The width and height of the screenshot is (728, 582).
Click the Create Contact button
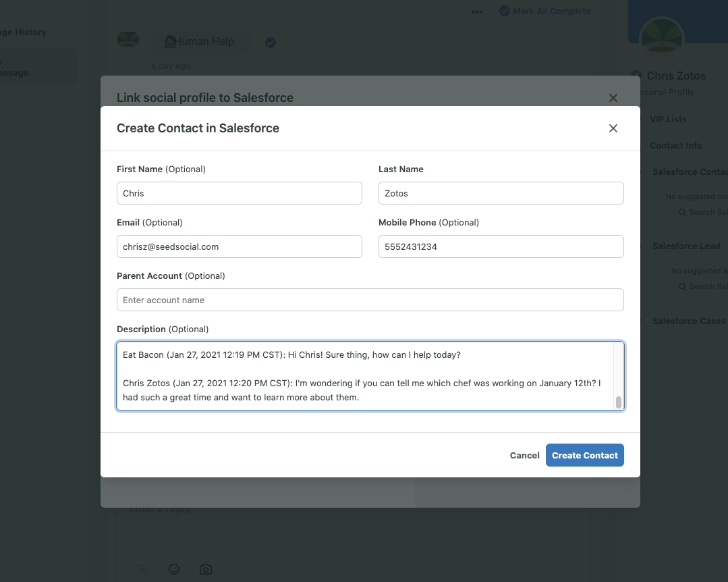point(584,455)
